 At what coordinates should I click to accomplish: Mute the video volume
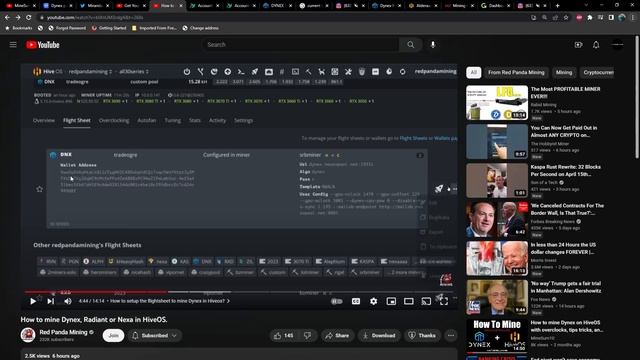tap(68, 301)
